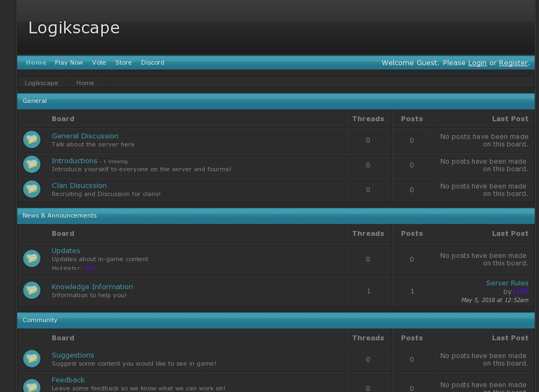Open the Server Rules last post
539x392 pixels.
[x=507, y=283]
